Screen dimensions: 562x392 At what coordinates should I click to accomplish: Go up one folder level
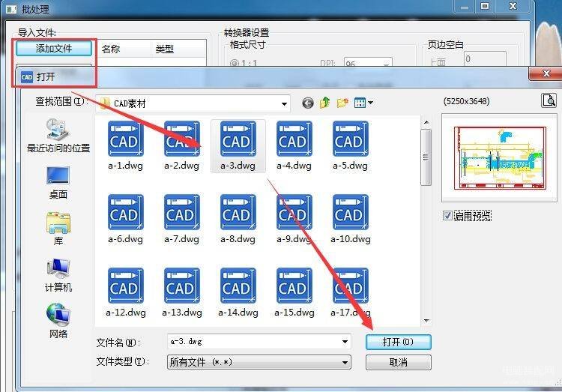tap(324, 103)
